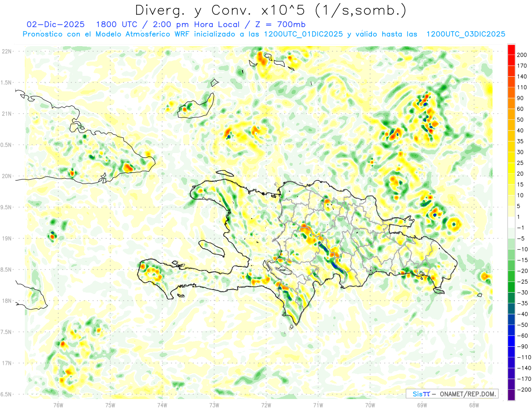532x411 pixels.
Task: Click the '74W' longitude label
Action: click(162, 405)
